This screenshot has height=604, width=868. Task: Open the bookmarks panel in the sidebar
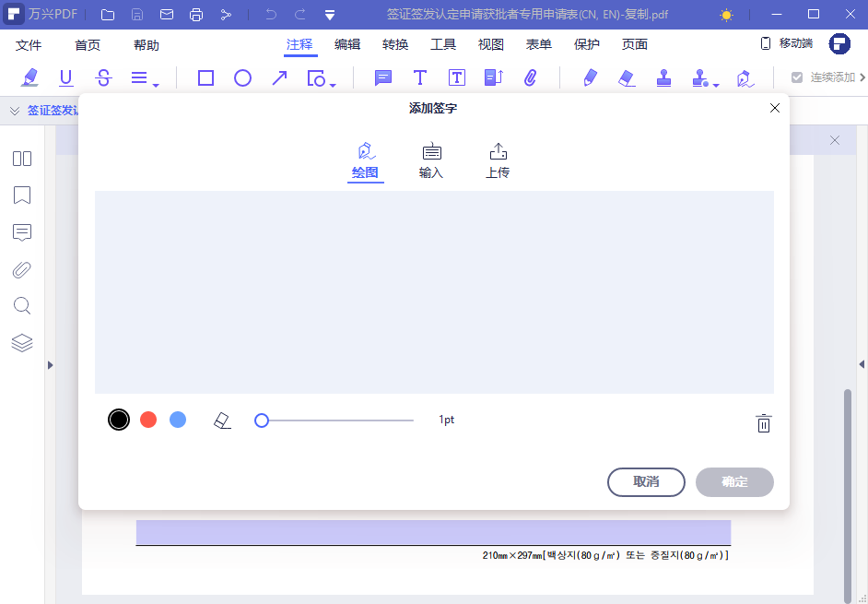click(x=21, y=195)
